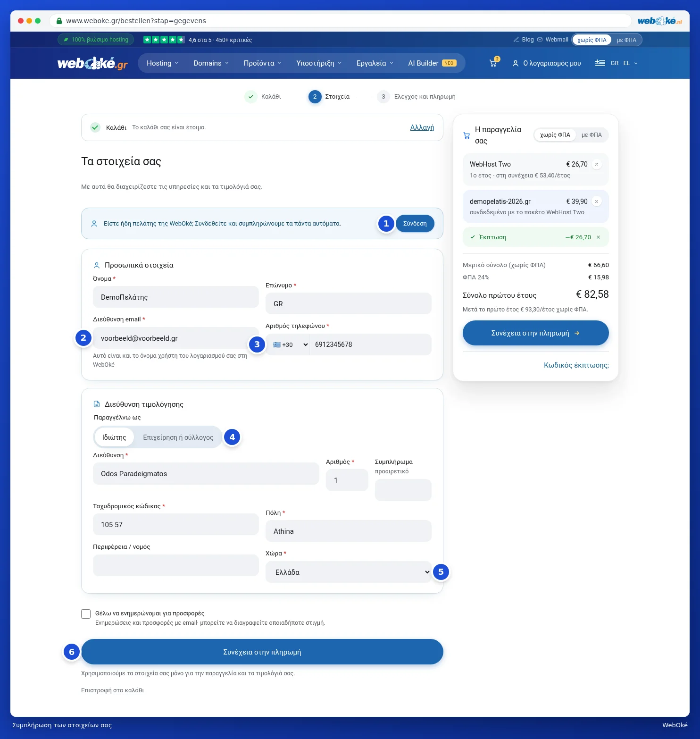Switch order summary to 'με ΦΠΑ'
Image resolution: width=700 pixels, height=739 pixels.
click(592, 135)
